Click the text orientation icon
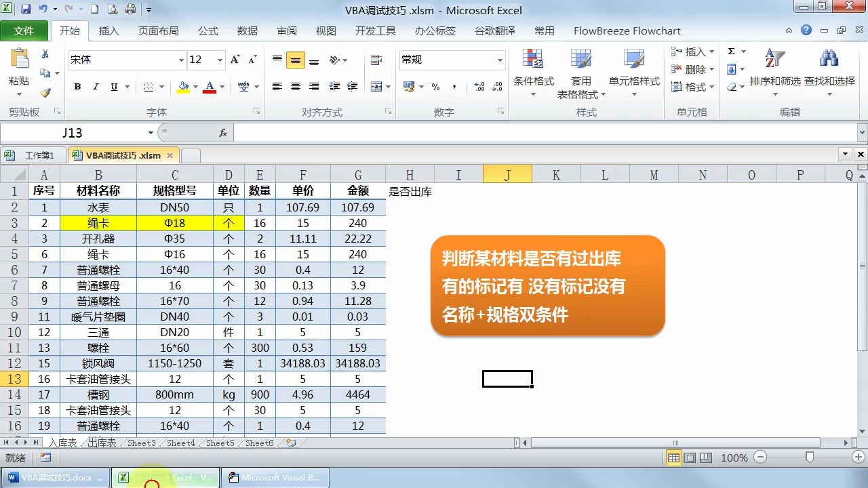This screenshot has width=868, height=488. [x=334, y=60]
